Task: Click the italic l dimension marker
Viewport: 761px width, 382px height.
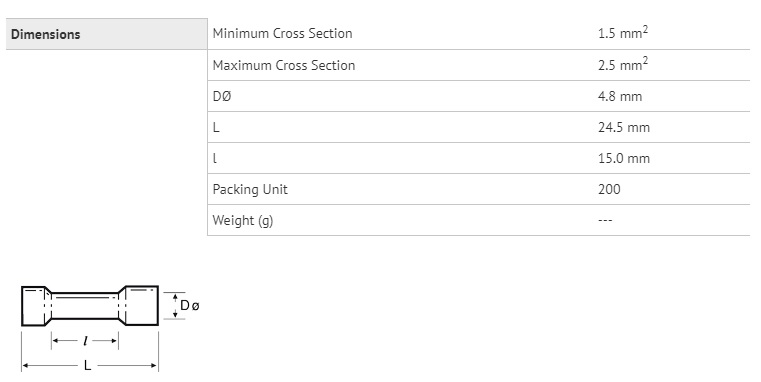Action: [85, 341]
